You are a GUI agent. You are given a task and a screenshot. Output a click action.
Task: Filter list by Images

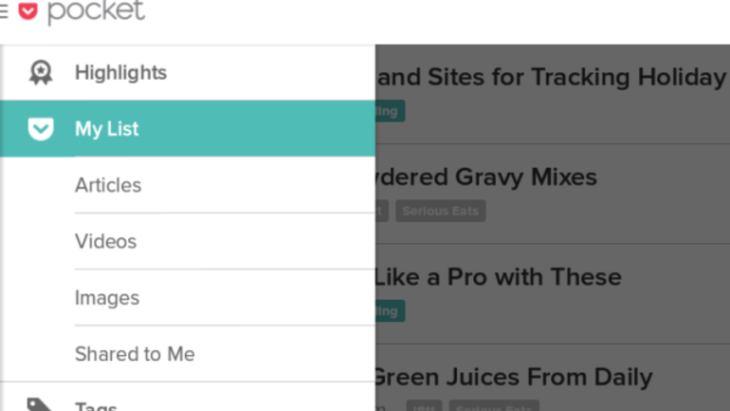tap(225, 298)
